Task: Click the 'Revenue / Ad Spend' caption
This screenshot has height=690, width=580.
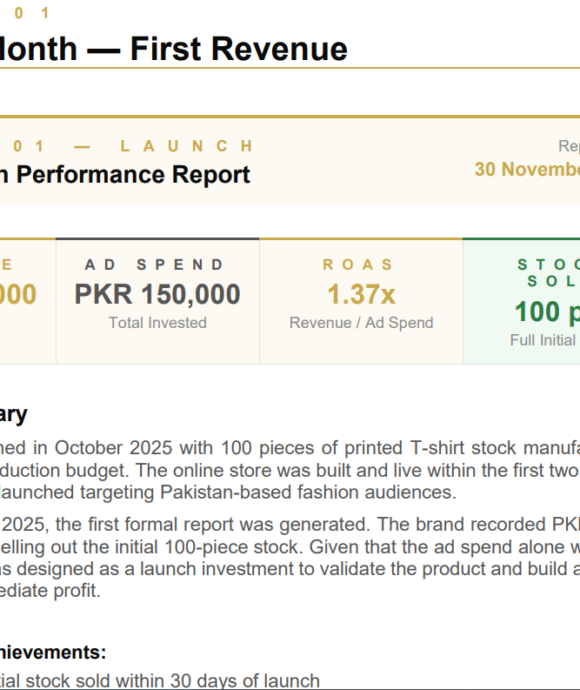Action: pos(361,323)
